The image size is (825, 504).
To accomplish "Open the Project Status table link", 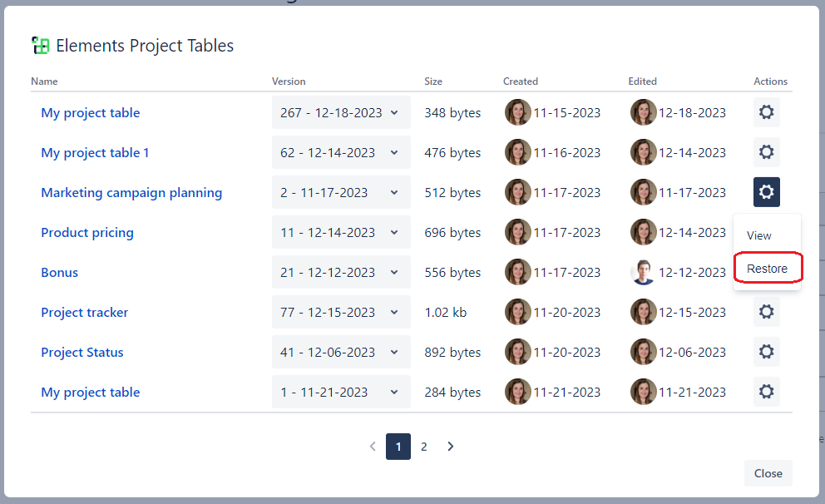I will point(82,353).
